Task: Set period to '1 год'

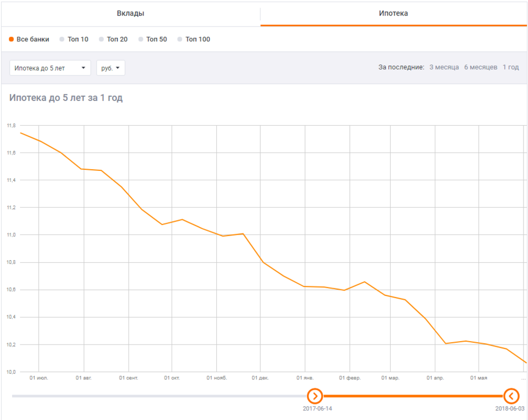Action: click(x=510, y=67)
